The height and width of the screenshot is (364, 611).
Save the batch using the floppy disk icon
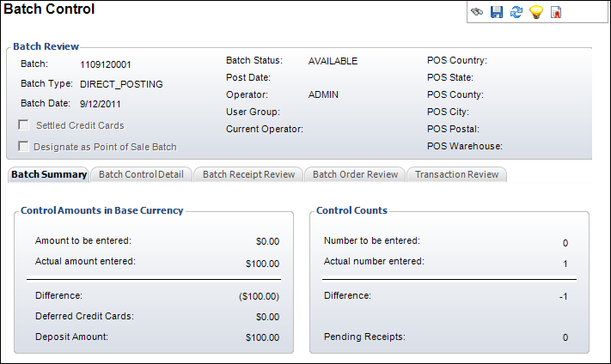tap(497, 12)
